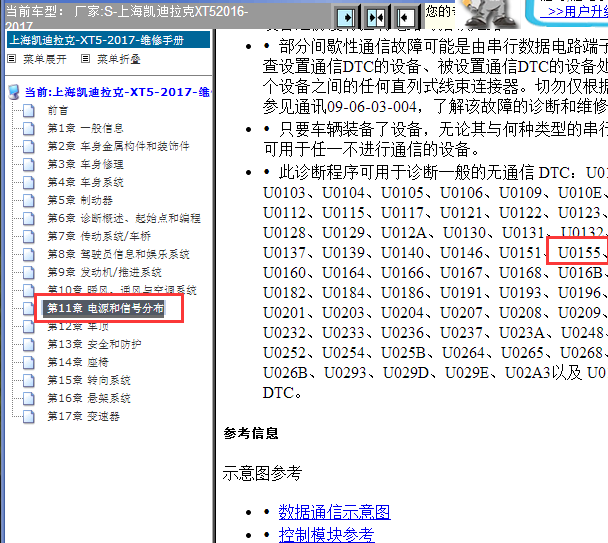Click the center-split arrows toolbar button
Viewport: 608px width, 543px height.
(376, 17)
